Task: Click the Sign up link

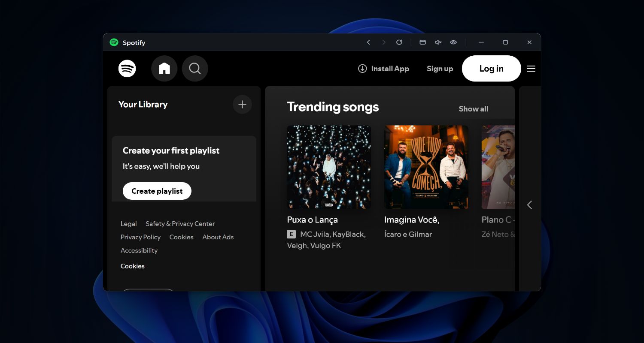Action: (440, 69)
